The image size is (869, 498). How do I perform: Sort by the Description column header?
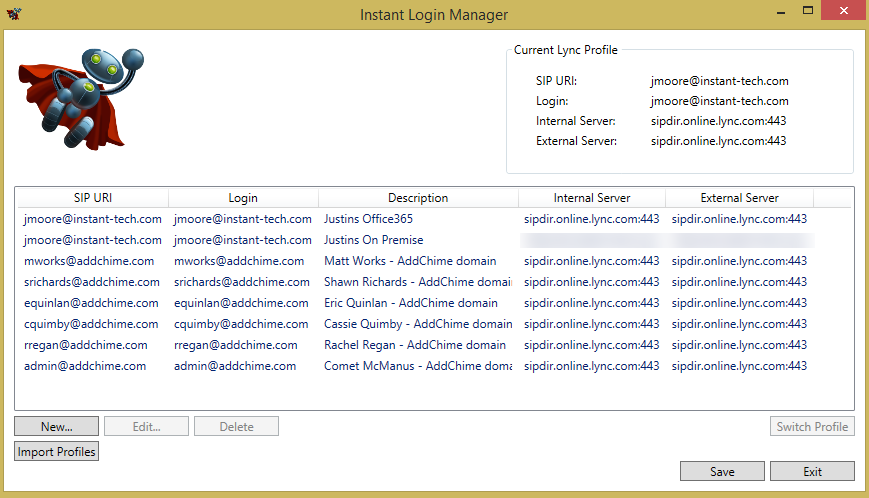[418, 198]
